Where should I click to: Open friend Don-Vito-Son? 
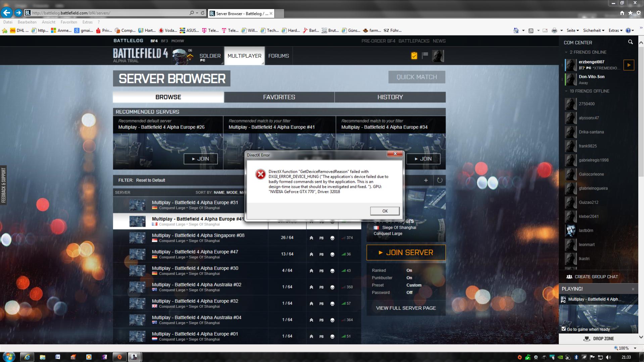592,77
